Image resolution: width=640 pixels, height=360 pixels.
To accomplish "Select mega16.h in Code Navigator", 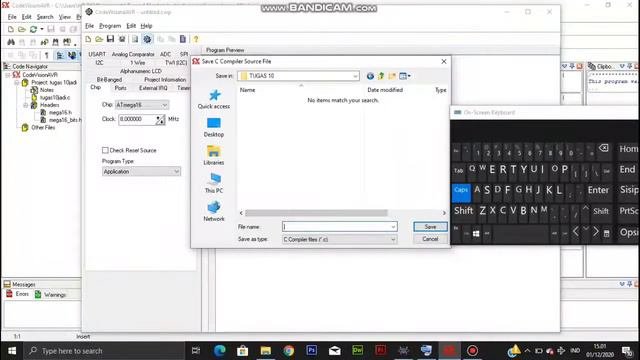I will (60, 112).
